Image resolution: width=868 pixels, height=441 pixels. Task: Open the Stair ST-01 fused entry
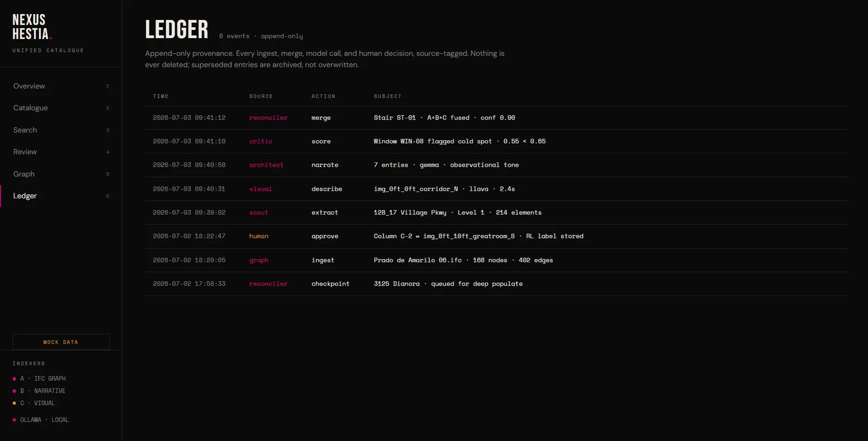coord(444,118)
